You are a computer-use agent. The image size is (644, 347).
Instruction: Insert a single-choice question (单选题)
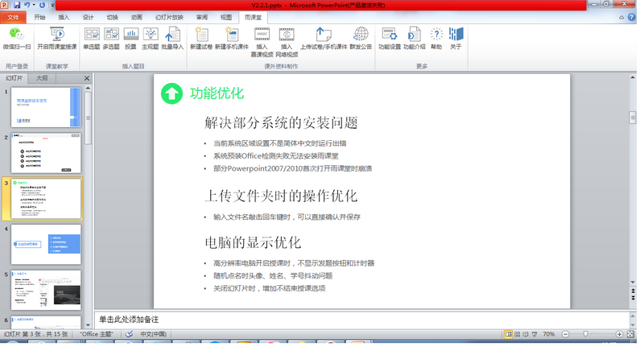point(91,39)
